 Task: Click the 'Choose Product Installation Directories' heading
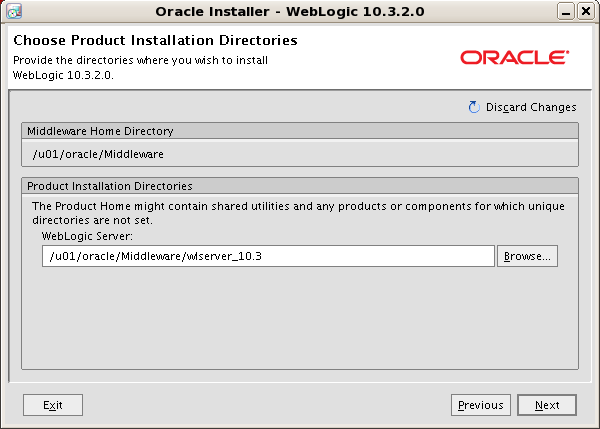tap(155, 40)
